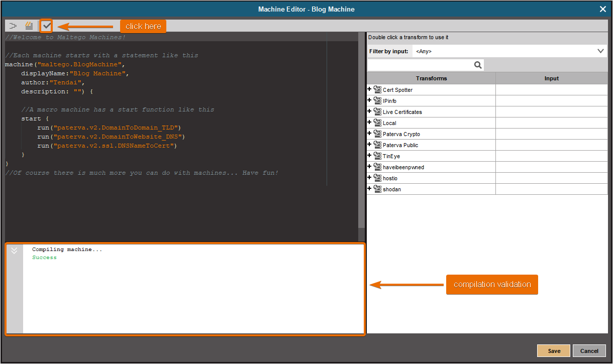Click the haveibeenpwned transform set icon

377,167
